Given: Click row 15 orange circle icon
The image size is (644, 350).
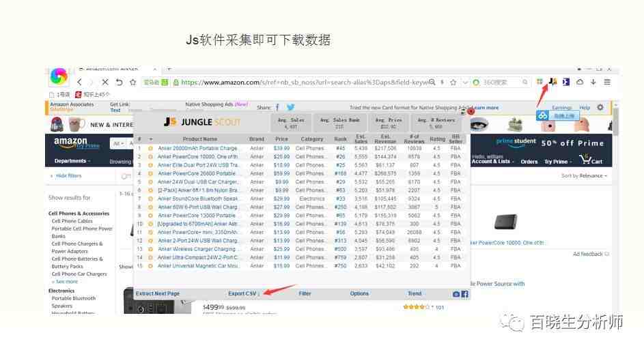Looking at the screenshot, I should pyautogui.click(x=150, y=266).
